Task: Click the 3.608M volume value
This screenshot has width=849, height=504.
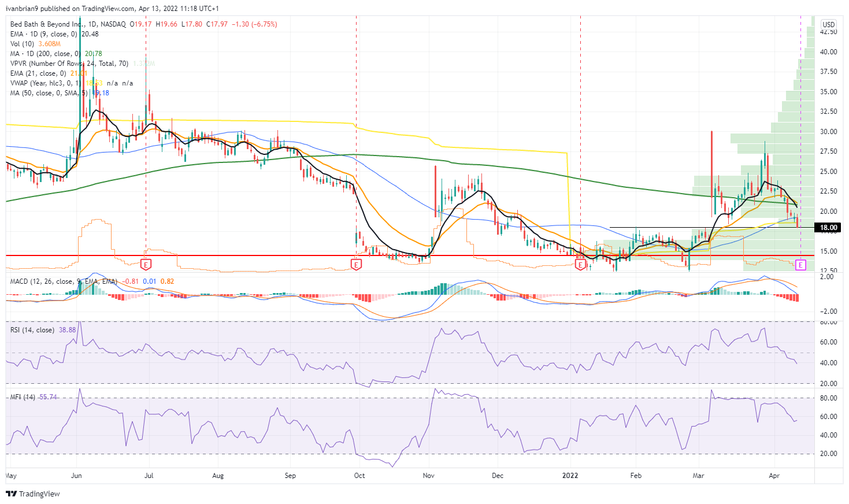Action: pos(50,44)
